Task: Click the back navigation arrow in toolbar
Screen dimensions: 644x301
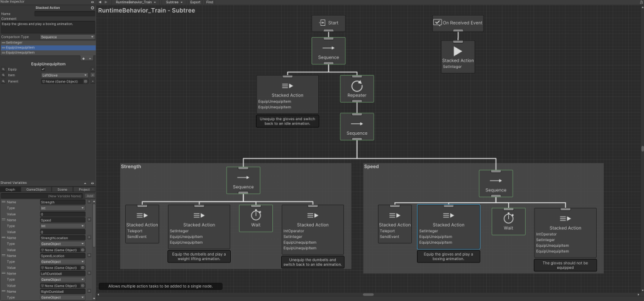Action: point(100,3)
